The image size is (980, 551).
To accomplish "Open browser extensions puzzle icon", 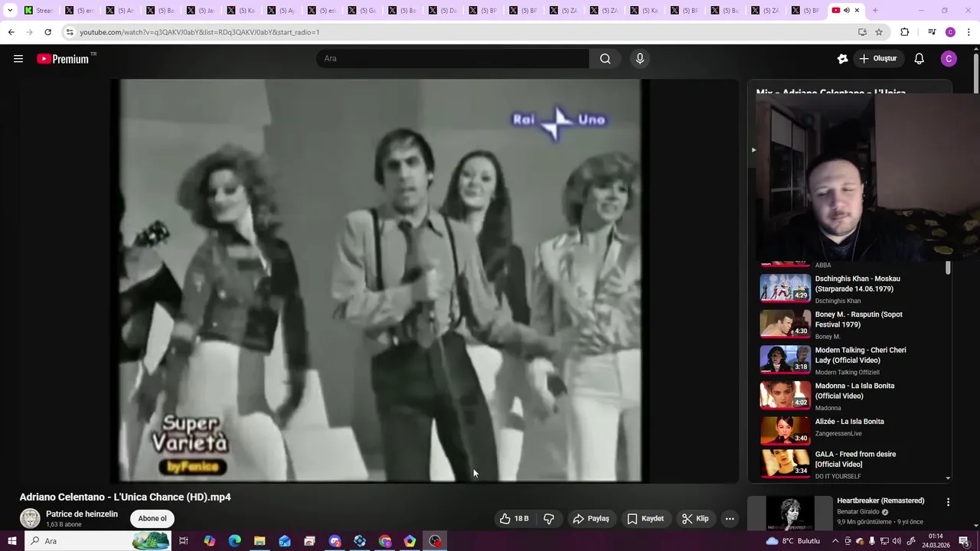I will [x=905, y=32].
